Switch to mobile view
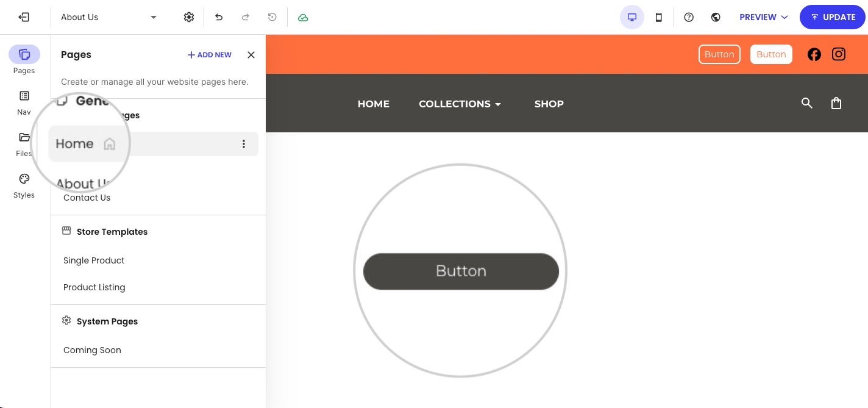Screen dimensions: 868x408 [659, 17]
